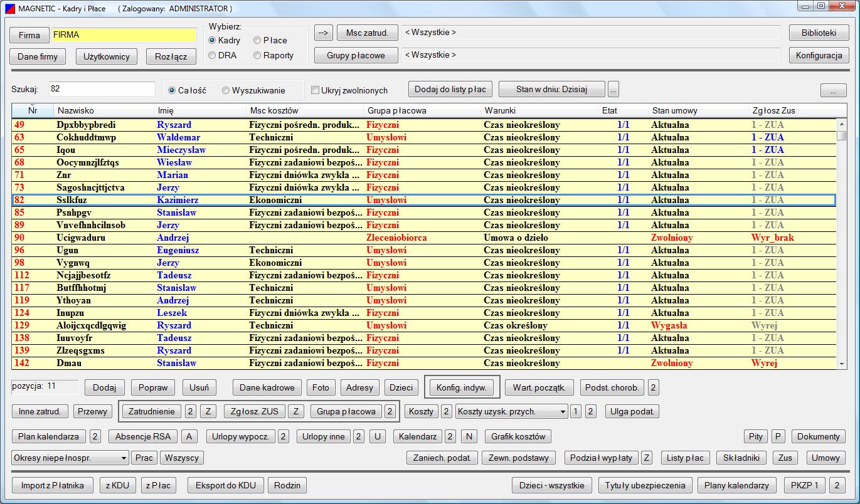The height and width of the screenshot is (504, 860).
Task: Open Grafik kosztów
Action: pos(518,436)
